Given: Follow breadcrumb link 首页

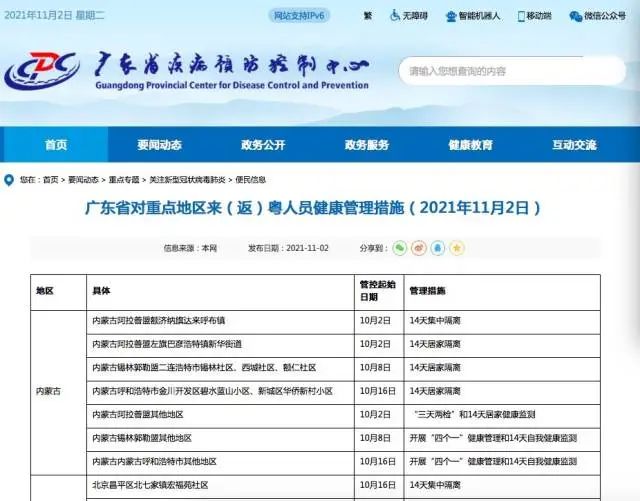Looking at the screenshot, I should point(51,180).
